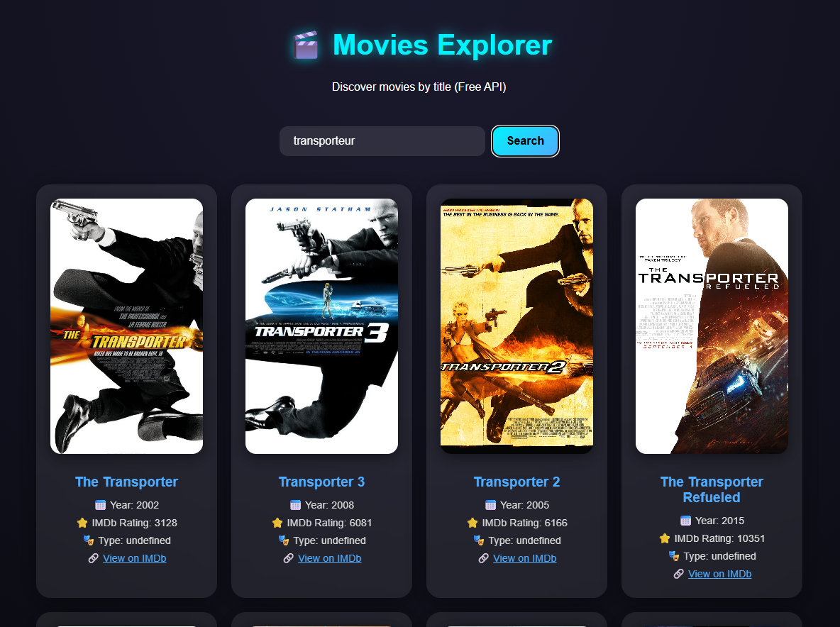This screenshot has height=627, width=840.
Task: Click The Transporter poster
Action: click(x=126, y=326)
